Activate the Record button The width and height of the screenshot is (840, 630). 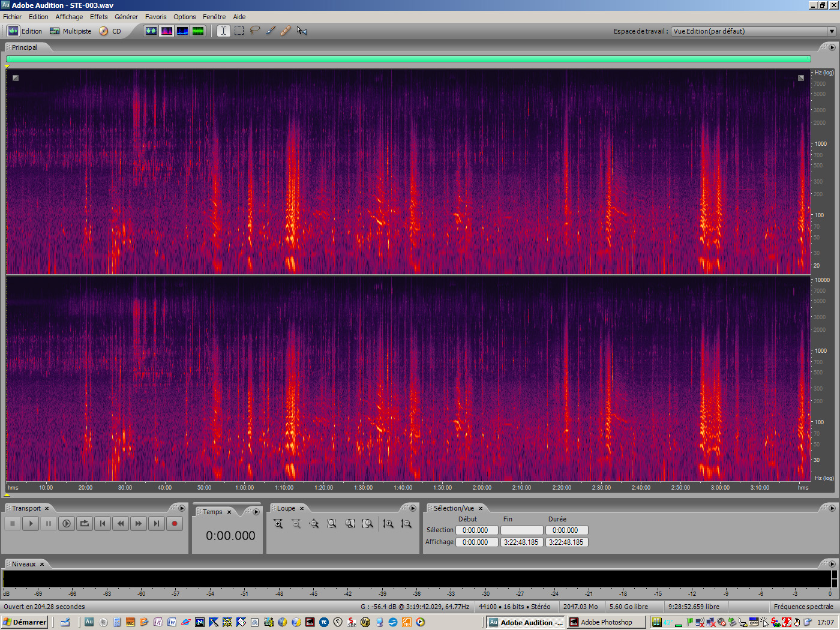pos(175,523)
